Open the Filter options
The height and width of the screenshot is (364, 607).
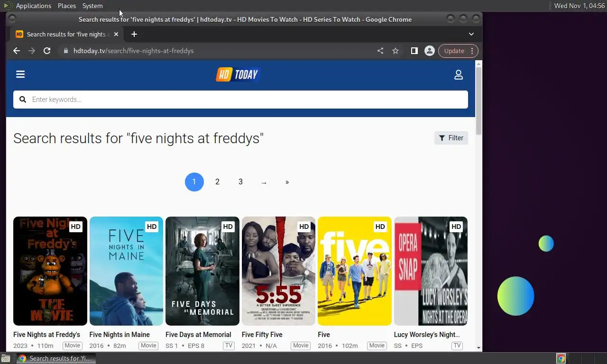pyautogui.click(x=451, y=138)
